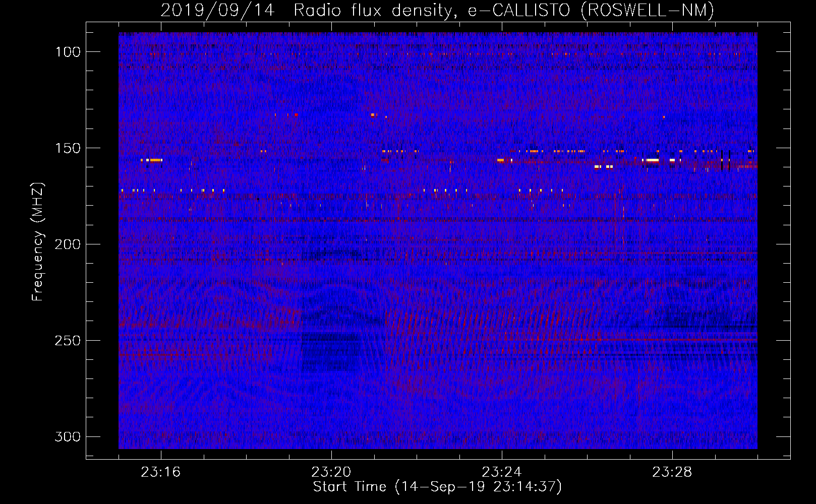Click the 23:24 time tick label
Screen dimensions: 816x504
pos(502,472)
